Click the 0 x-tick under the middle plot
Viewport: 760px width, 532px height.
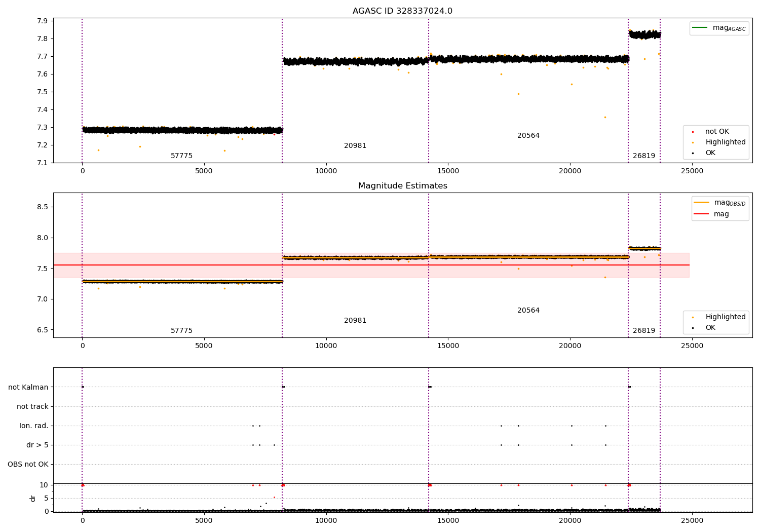tap(82, 346)
